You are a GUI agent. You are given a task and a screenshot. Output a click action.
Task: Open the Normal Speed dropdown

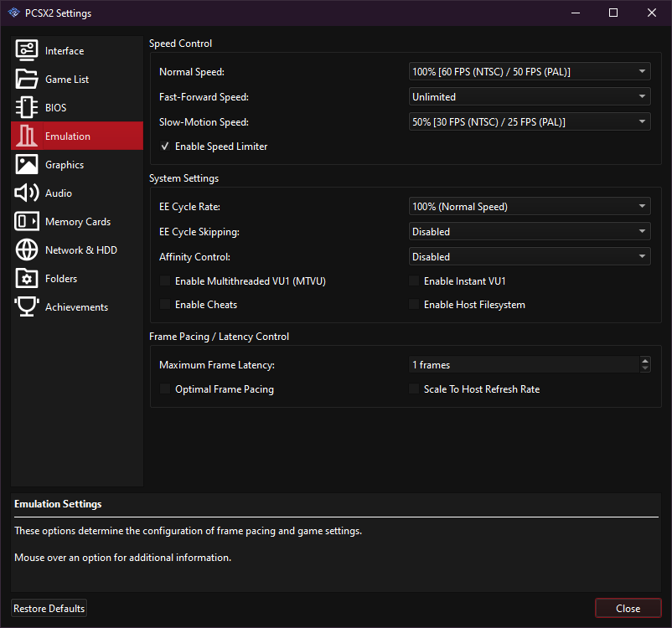530,71
